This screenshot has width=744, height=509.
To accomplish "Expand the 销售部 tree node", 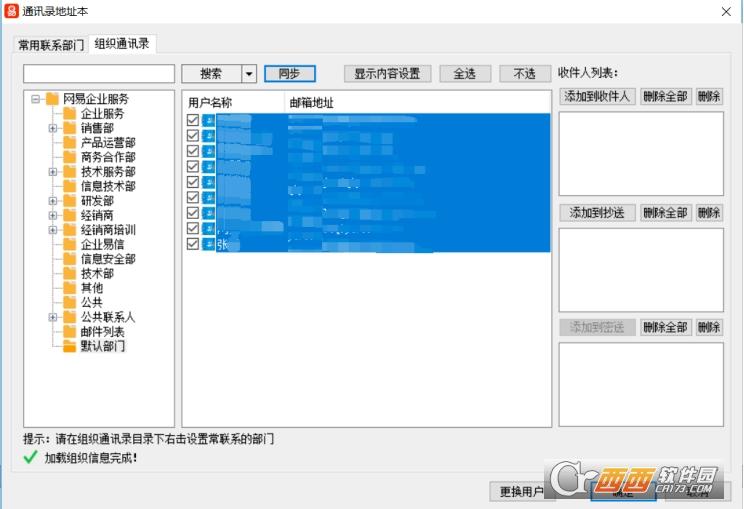I will pyautogui.click(x=53, y=128).
